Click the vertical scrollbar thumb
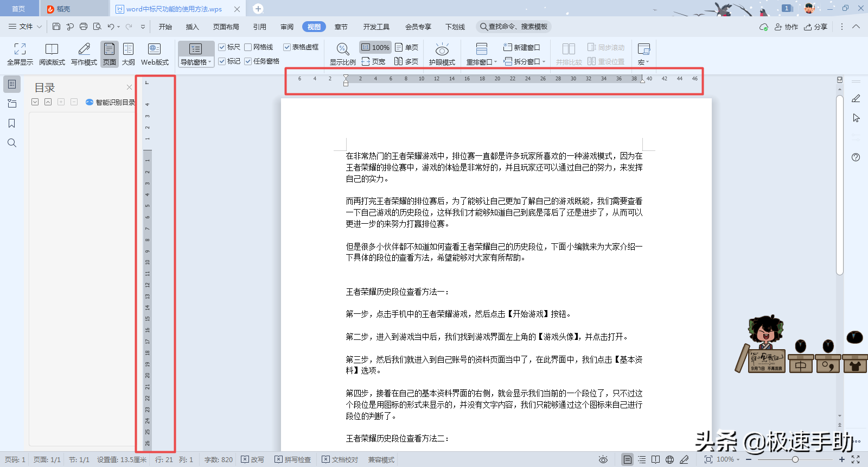Screen dimensions: 868x467 pyautogui.click(x=840, y=185)
